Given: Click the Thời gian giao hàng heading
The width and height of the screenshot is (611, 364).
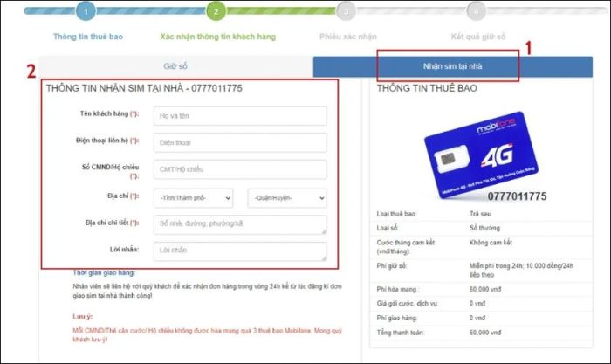Looking at the screenshot, I should click(104, 273).
